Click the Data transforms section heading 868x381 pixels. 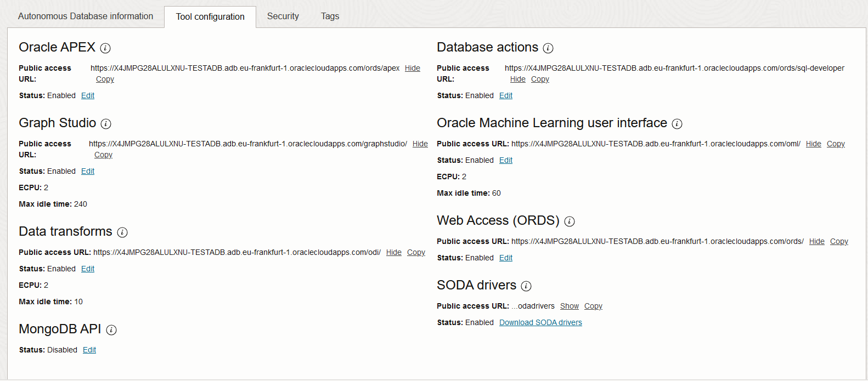tap(65, 231)
